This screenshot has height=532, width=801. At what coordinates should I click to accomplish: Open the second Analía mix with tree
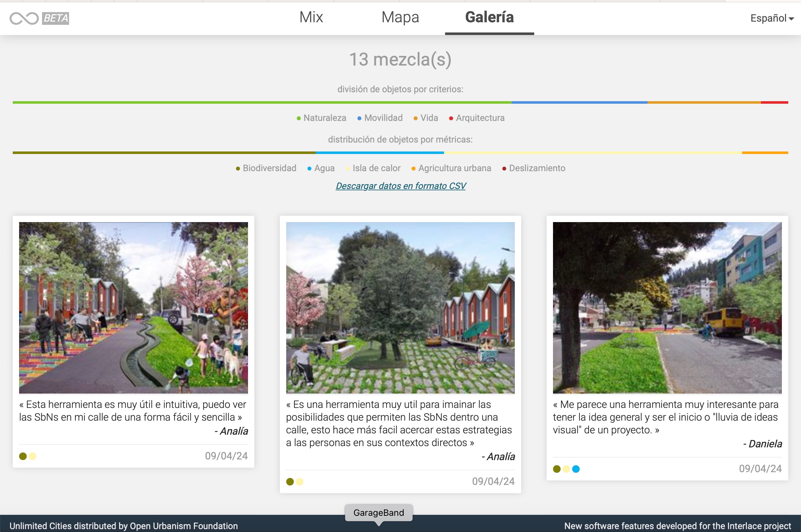(x=400, y=307)
